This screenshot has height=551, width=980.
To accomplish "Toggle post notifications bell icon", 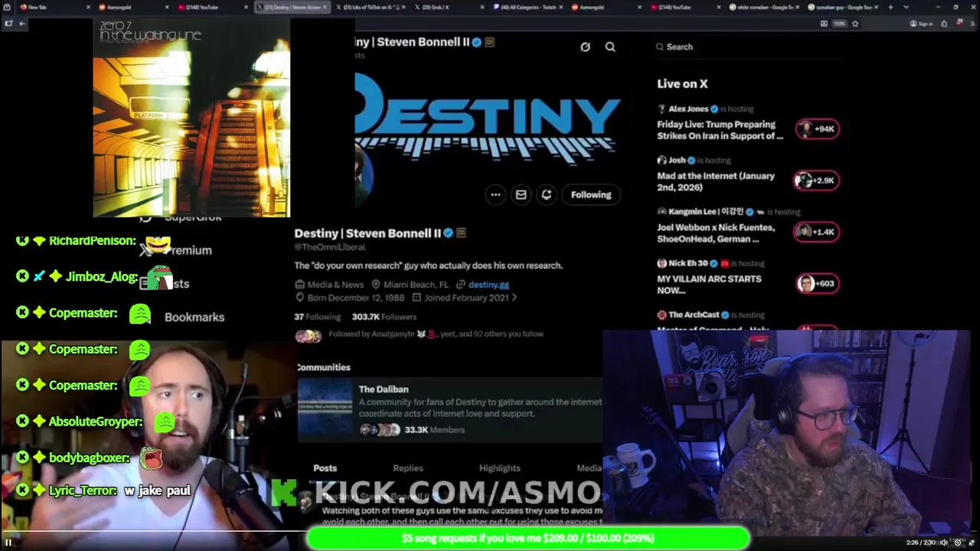I will (x=546, y=194).
